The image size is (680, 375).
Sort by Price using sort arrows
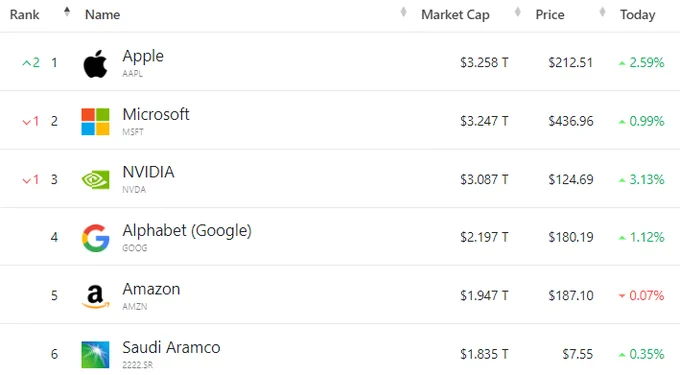tap(602, 12)
